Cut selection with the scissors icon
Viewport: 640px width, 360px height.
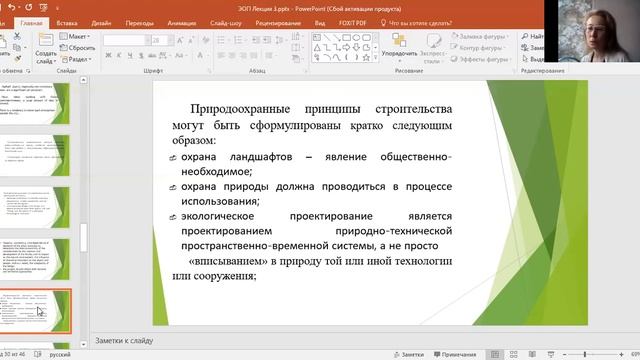coord(17,36)
